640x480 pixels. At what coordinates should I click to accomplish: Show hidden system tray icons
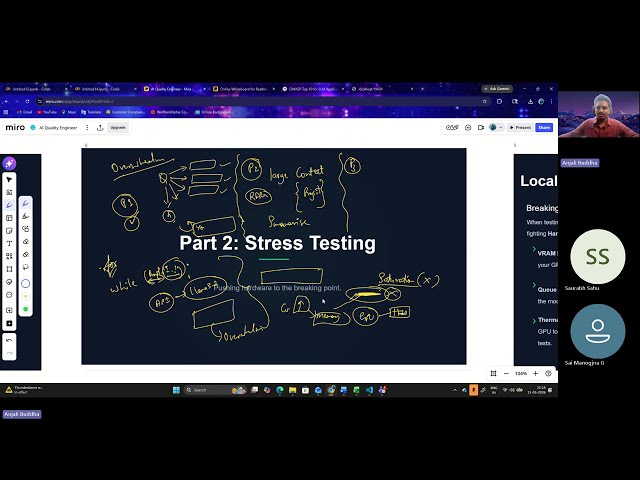click(x=455, y=390)
